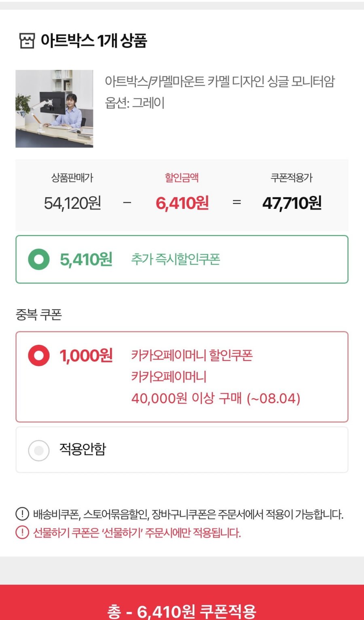Click the equals sign before 쿠폰적용가
Image resolution: width=364 pixels, height=620 pixels.
[237, 202]
